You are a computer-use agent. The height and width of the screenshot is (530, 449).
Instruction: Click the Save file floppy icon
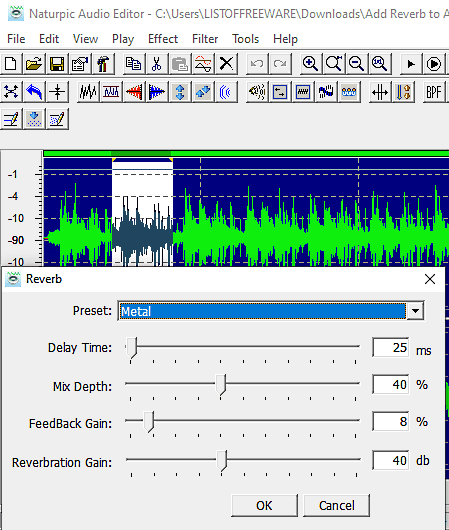click(x=57, y=64)
